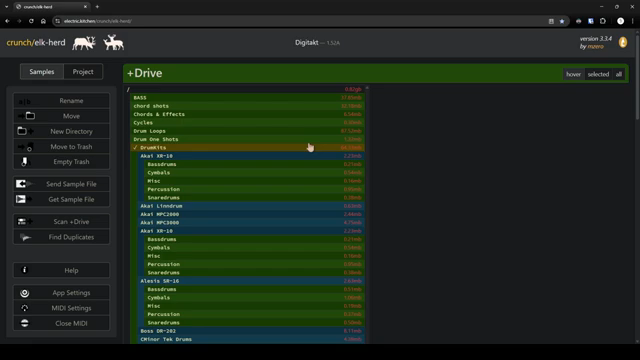Select the BASS folder
The width and height of the screenshot is (640, 360).
247,98
